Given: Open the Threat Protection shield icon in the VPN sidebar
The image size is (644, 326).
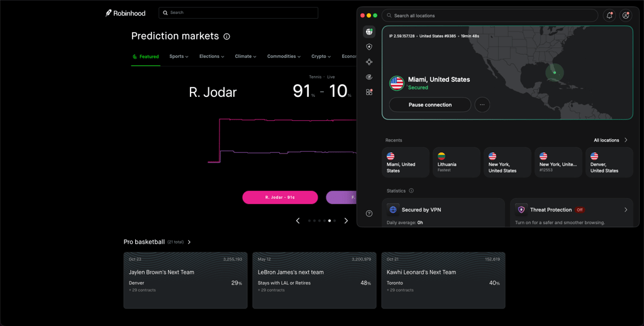Looking at the screenshot, I should tap(369, 47).
